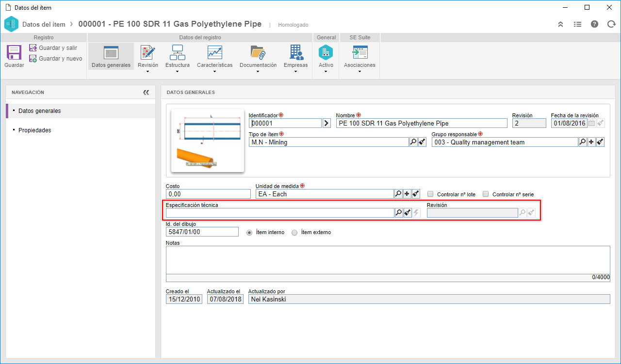Image resolution: width=621 pixels, height=364 pixels.
Task: Click the Costo input field
Action: coord(208,194)
